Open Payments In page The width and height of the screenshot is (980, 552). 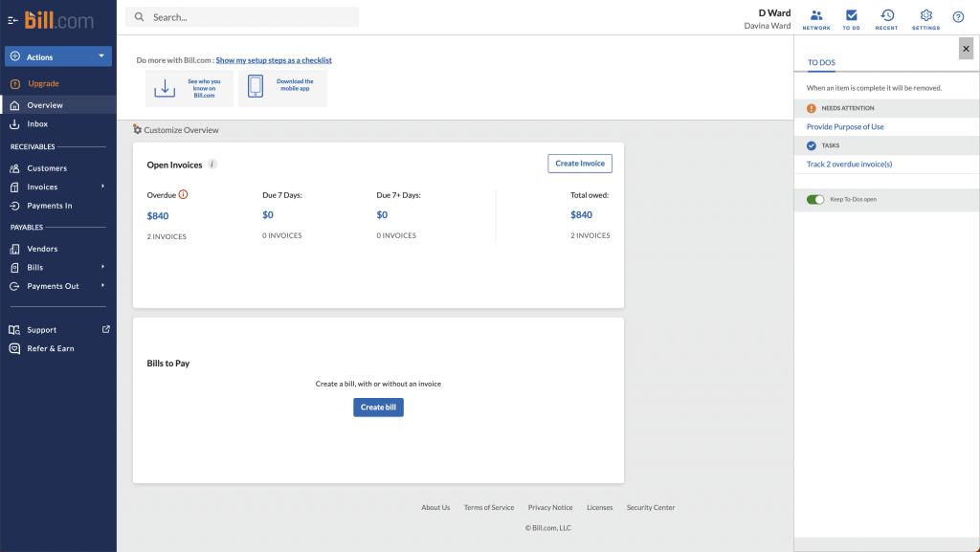[x=50, y=206]
